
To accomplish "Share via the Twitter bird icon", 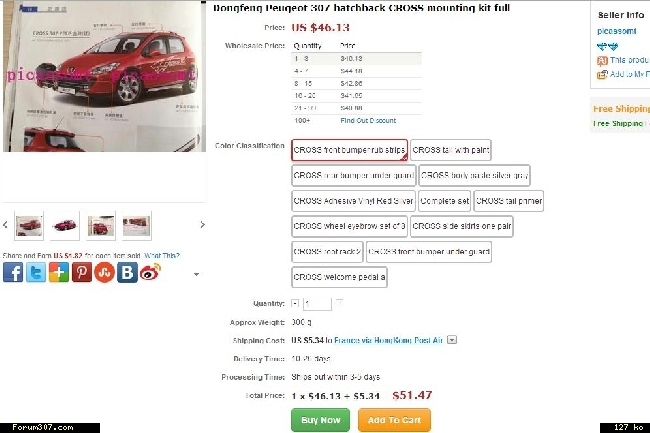I will 36,273.
